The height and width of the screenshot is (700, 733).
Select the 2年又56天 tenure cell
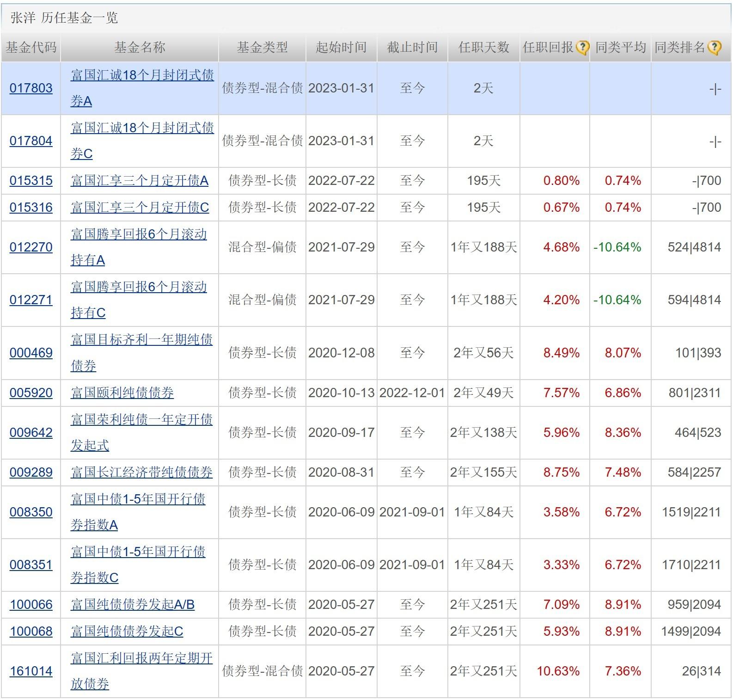point(483,353)
